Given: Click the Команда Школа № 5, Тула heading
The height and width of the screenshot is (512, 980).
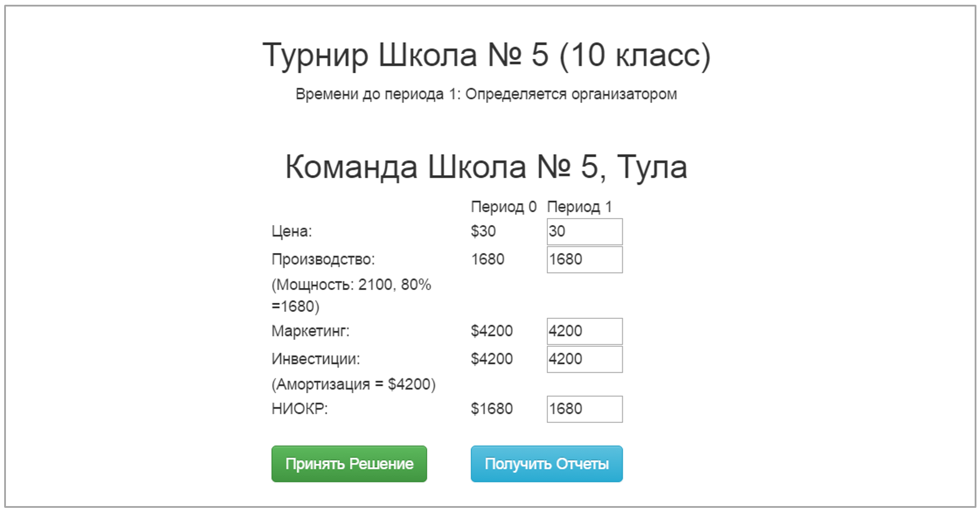Looking at the screenshot, I should [486, 166].
